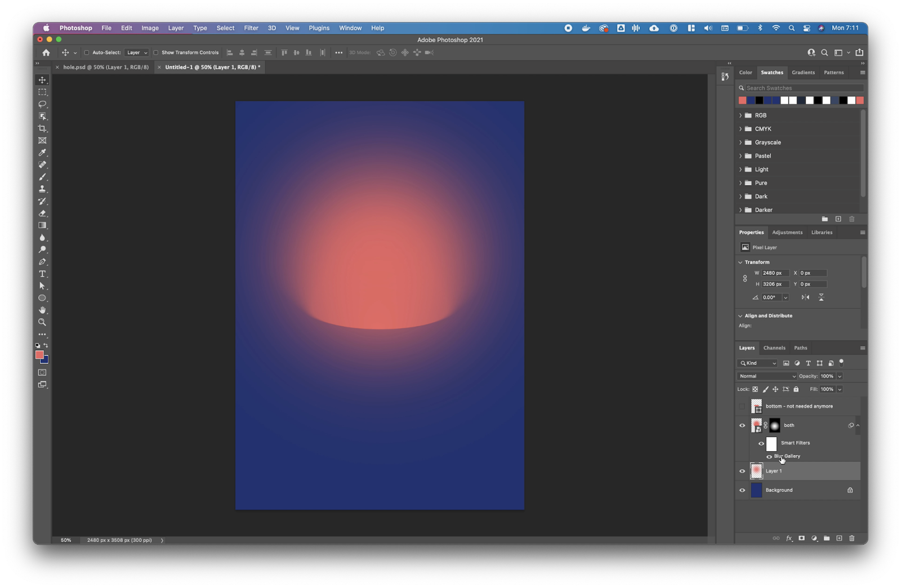The image size is (901, 588).
Task: Open the layer Opacity dropdown arrow
Action: (x=840, y=376)
